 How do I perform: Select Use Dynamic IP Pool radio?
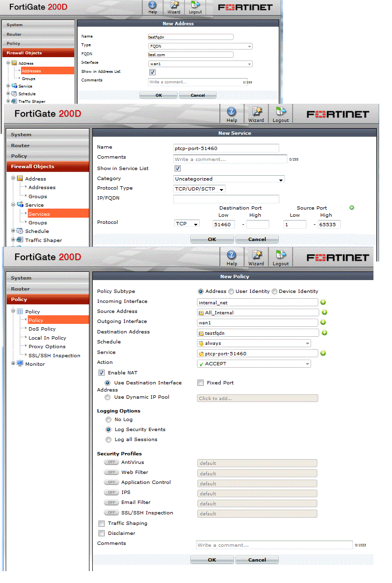click(x=108, y=397)
